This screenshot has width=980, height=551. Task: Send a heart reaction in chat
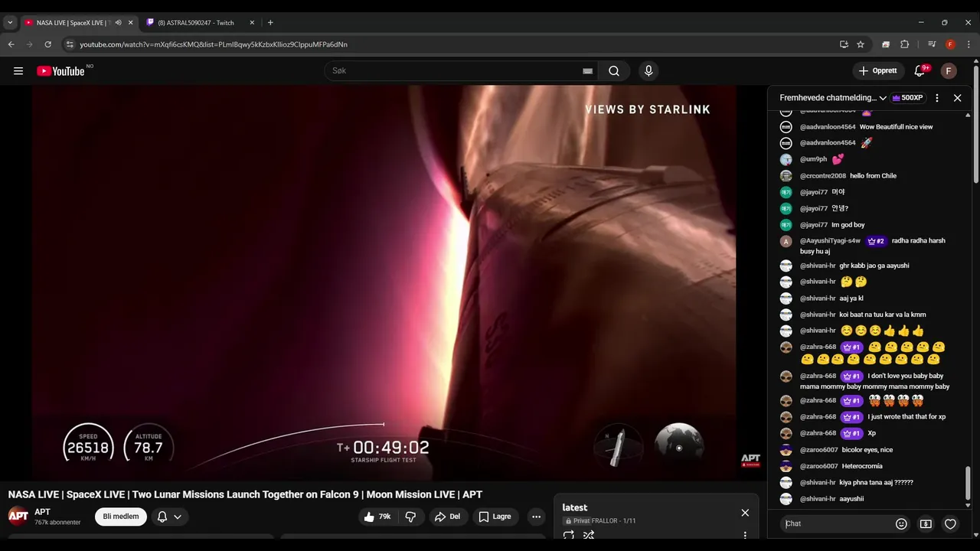coord(950,523)
